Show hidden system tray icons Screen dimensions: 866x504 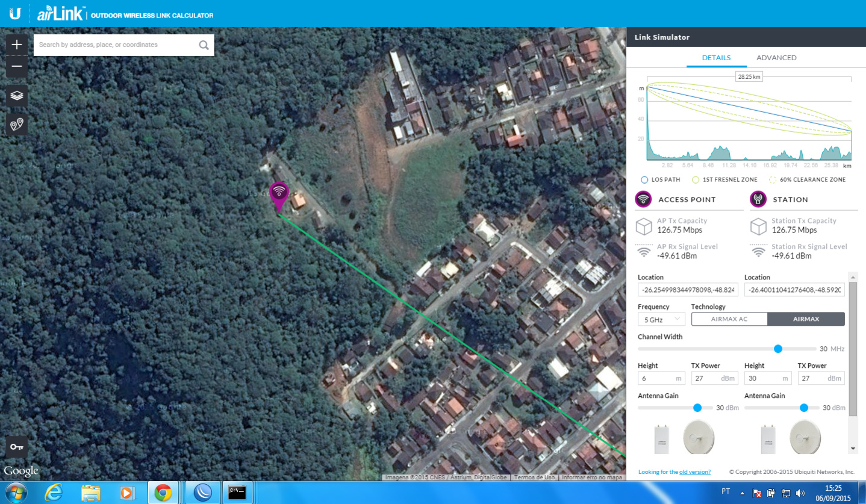[x=743, y=493]
